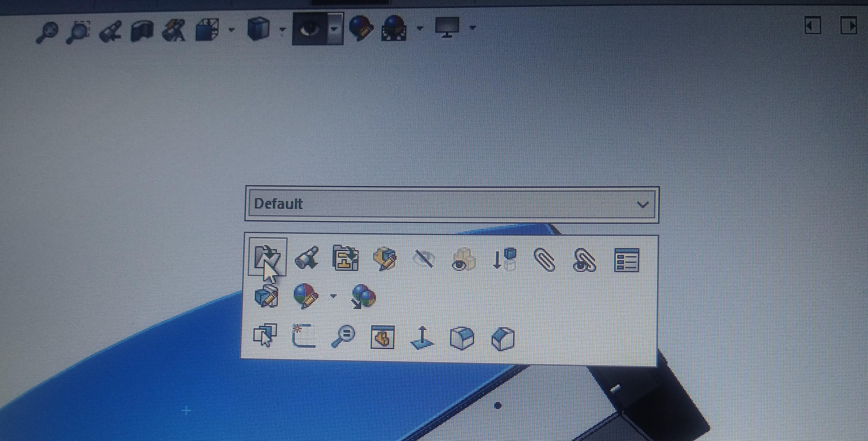Expand the Default configuration dropdown
This screenshot has width=868, height=441.
642,205
